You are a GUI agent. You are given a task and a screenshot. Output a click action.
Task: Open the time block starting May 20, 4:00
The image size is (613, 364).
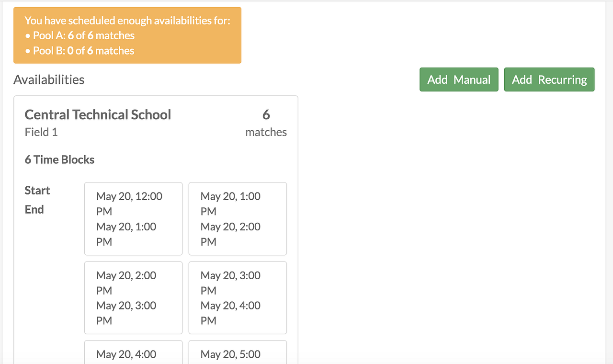(133, 353)
